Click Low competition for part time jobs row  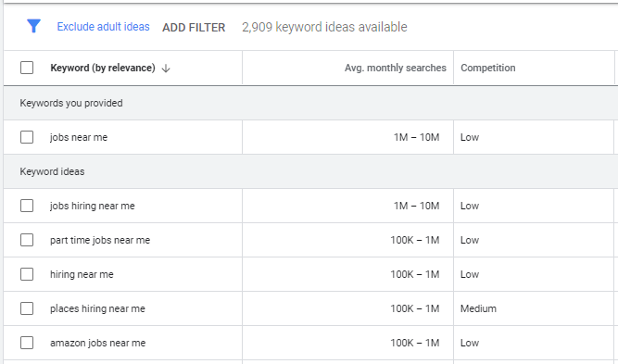470,240
